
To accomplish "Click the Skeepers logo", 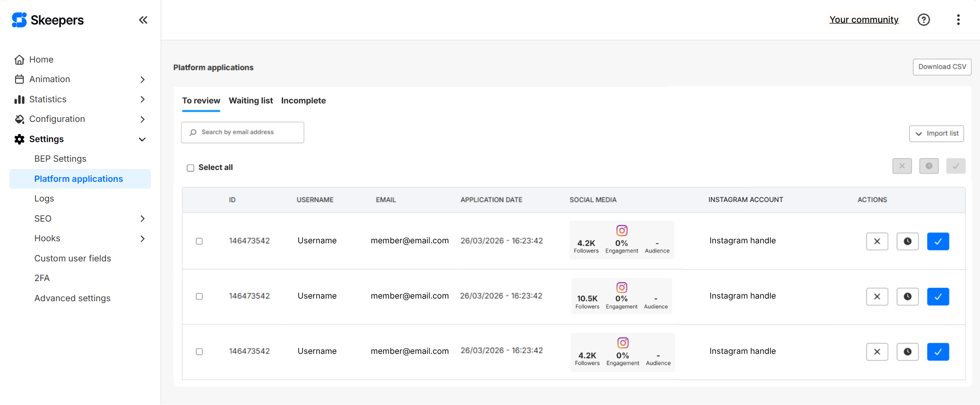I will click(x=48, y=20).
